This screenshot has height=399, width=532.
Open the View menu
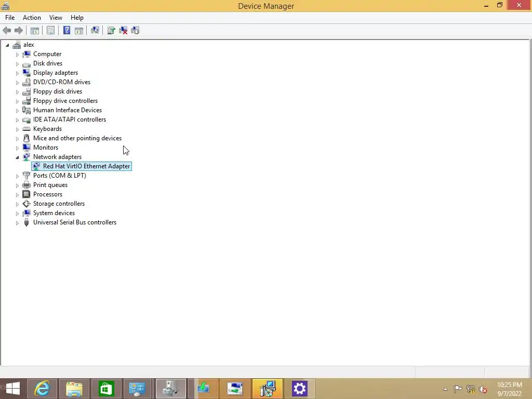pyautogui.click(x=56, y=18)
